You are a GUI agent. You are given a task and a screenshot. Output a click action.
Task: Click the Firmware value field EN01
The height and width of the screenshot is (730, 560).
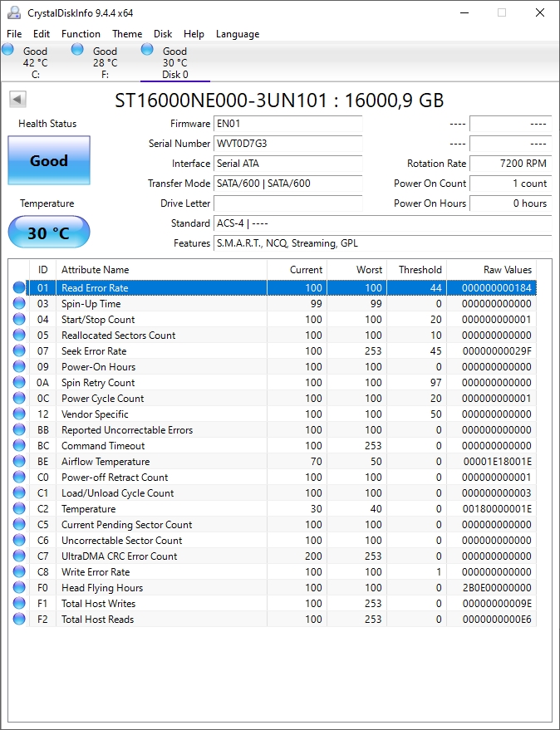(x=287, y=124)
